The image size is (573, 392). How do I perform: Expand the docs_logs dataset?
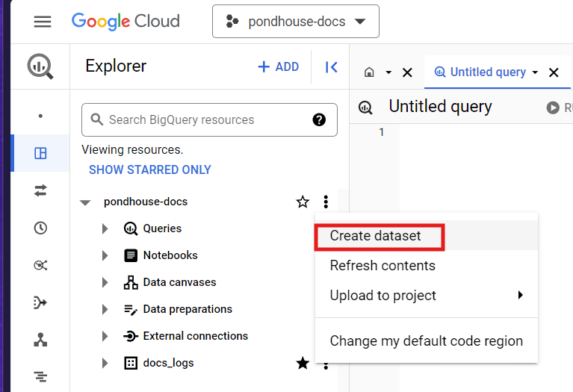(x=105, y=363)
